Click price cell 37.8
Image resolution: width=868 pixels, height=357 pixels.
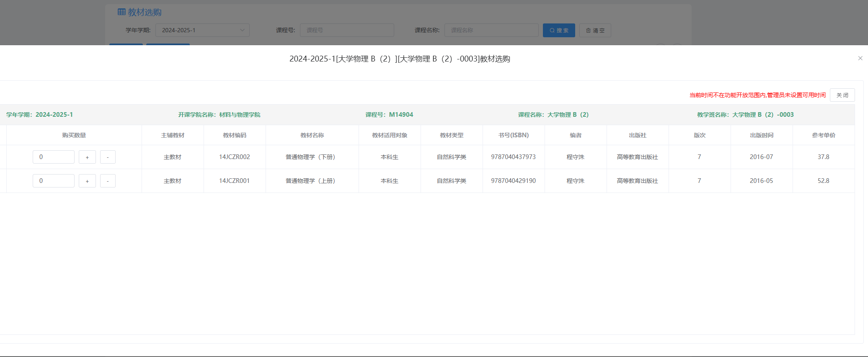pos(824,157)
